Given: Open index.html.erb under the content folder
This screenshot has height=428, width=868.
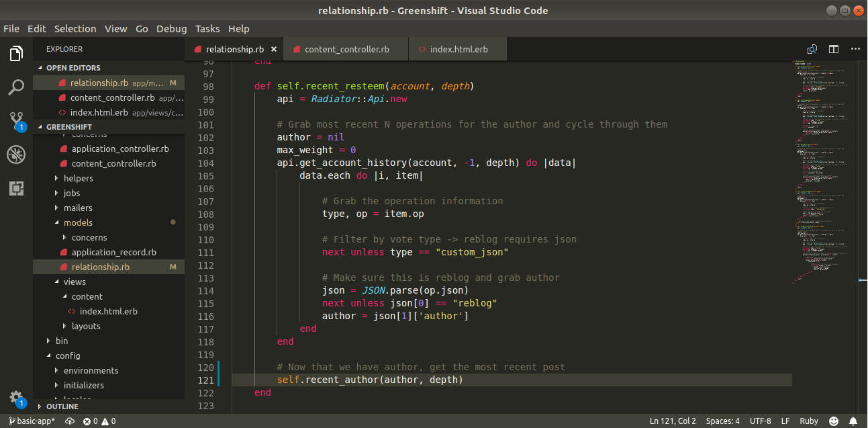Looking at the screenshot, I should tap(109, 311).
